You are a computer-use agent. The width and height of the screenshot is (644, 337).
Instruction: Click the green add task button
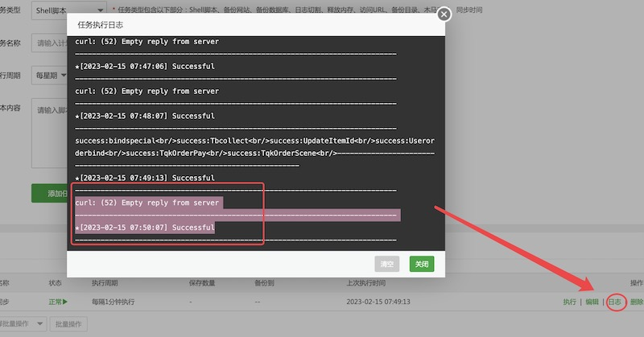[49, 193]
